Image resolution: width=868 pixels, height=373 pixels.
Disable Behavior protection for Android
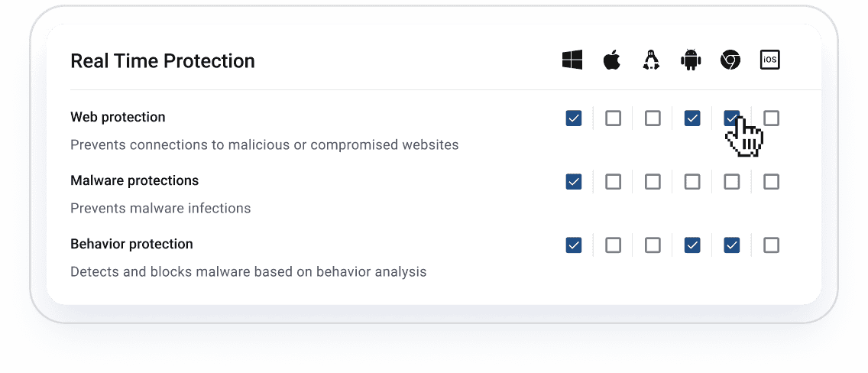(x=692, y=245)
